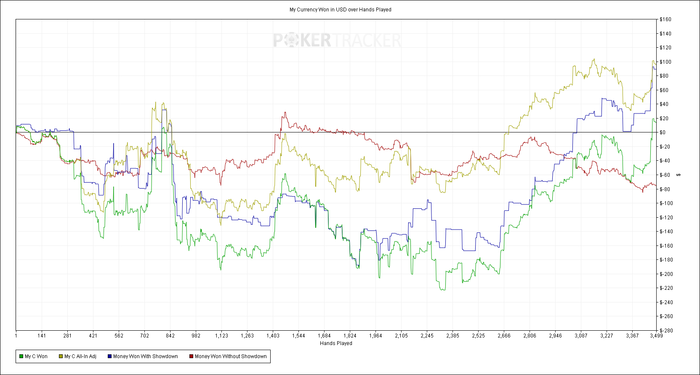Click the "2,105" x-axis tick label
The image size is (700, 375).
pos(401,335)
